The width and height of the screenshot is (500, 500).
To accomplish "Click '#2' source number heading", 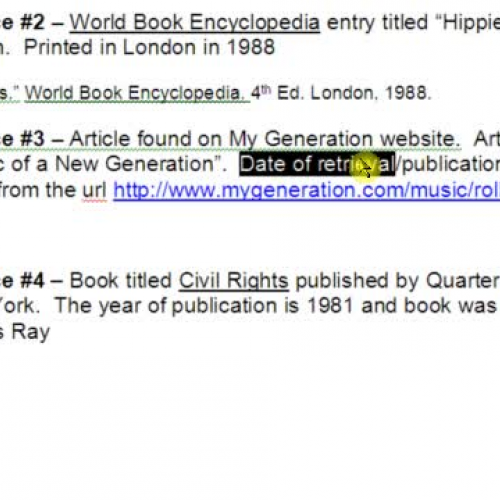I will [x=32, y=23].
